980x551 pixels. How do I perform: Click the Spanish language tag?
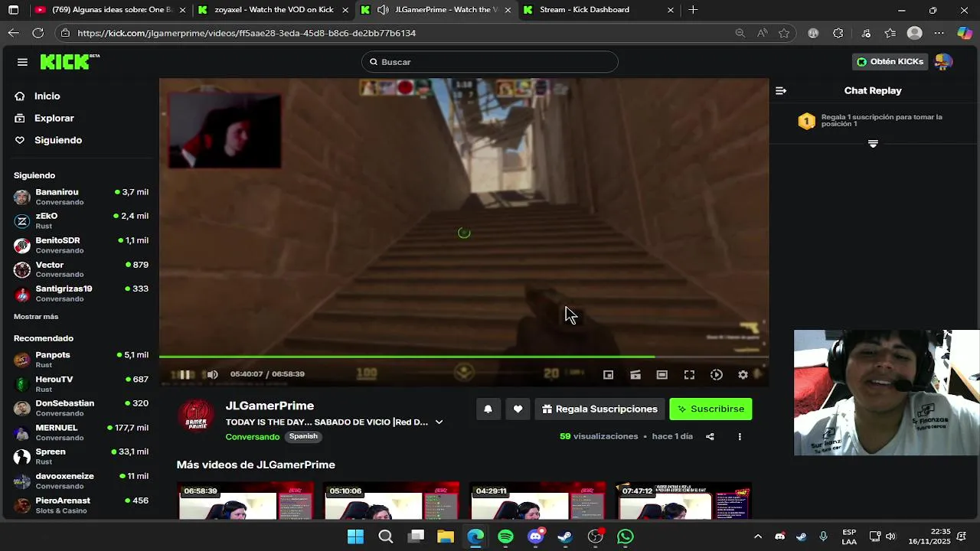[x=303, y=437]
